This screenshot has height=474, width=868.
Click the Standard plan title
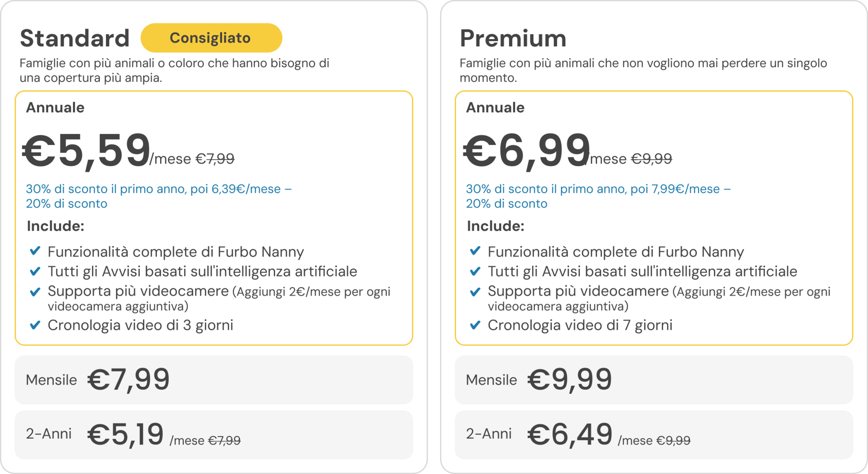click(75, 38)
